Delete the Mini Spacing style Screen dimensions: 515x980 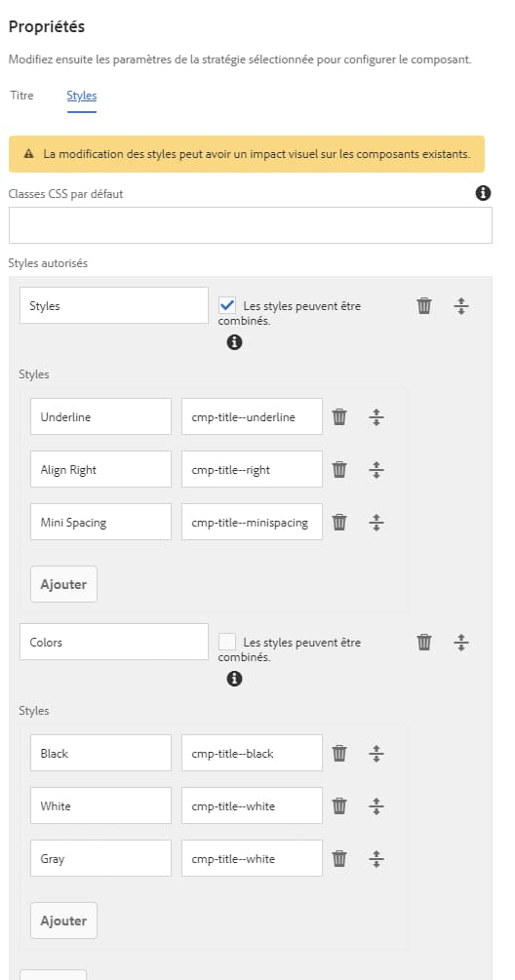coord(339,522)
